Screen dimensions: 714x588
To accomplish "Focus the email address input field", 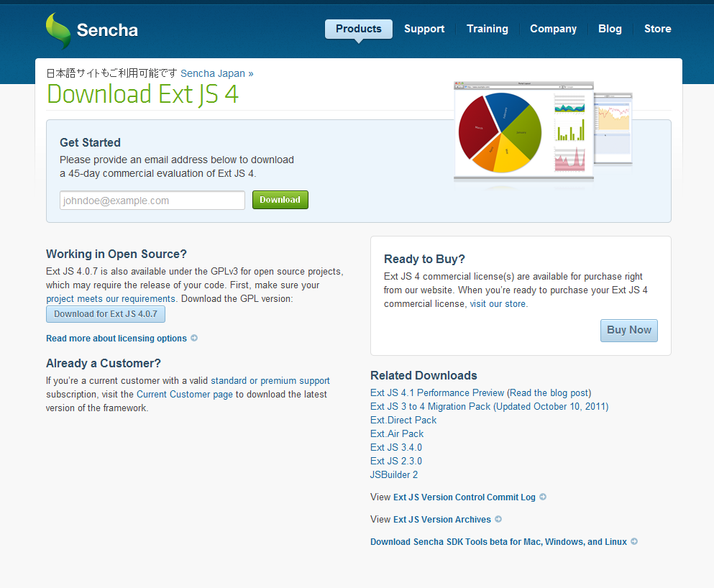I will click(x=152, y=201).
